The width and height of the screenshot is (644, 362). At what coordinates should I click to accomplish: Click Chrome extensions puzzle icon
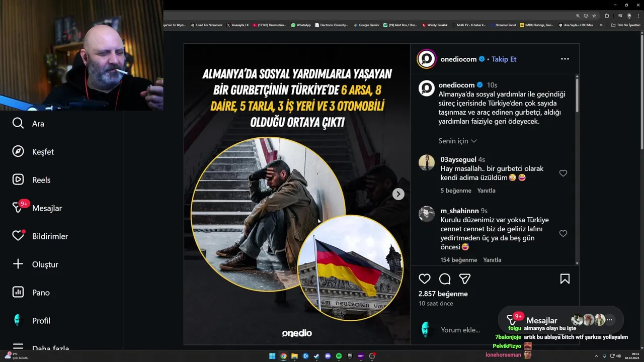607,16
